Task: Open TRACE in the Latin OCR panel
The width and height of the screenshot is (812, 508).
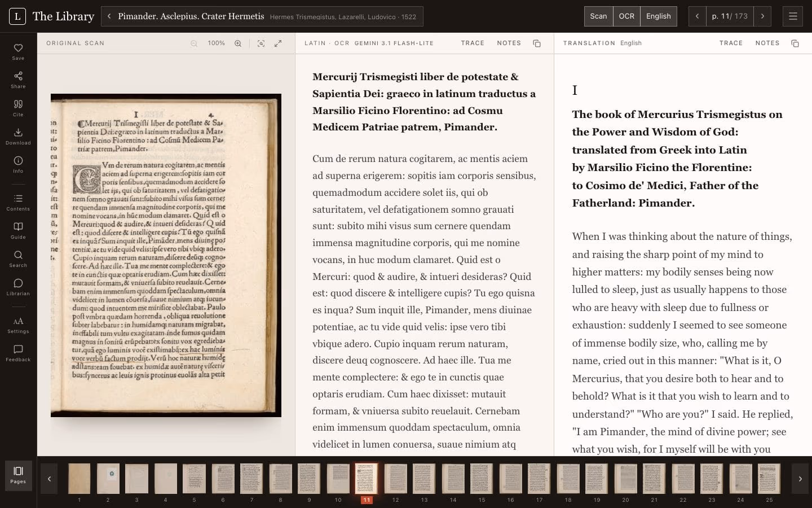Action: click(473, 43)
